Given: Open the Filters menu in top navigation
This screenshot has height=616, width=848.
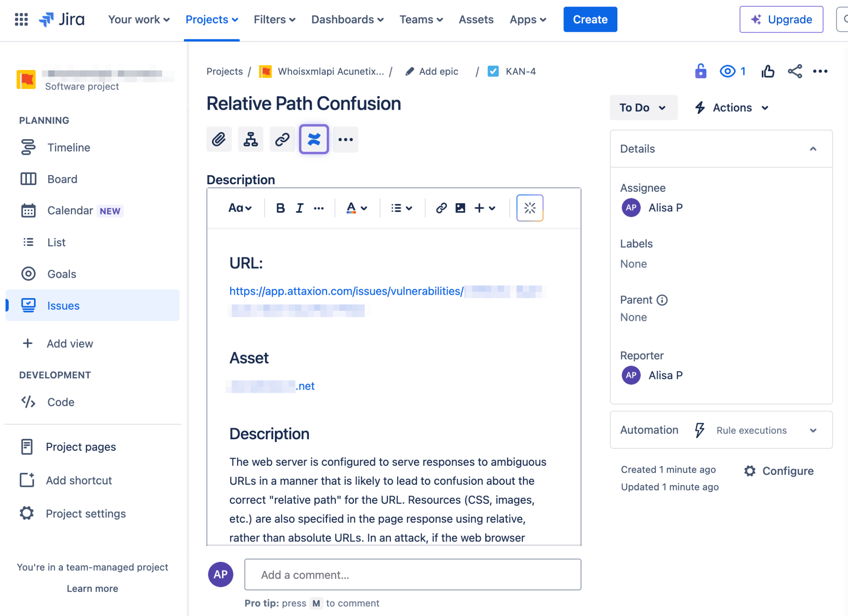Looking at the screenshot, I should [275, 19].
